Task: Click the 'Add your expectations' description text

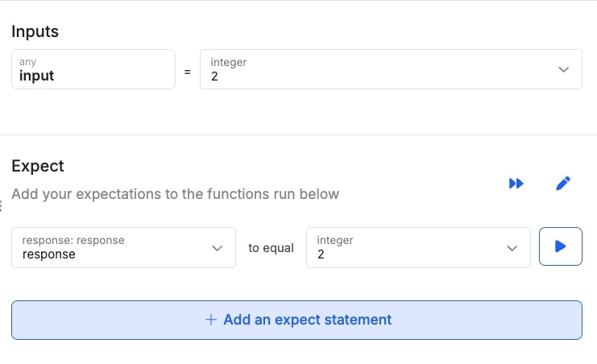Action: tap(175, 194)
